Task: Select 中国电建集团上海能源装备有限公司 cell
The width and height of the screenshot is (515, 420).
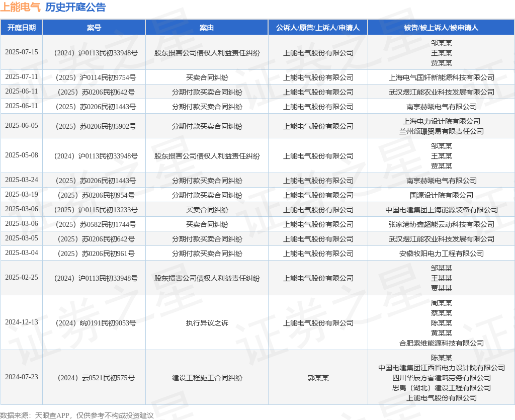Action: click(442, 210)
